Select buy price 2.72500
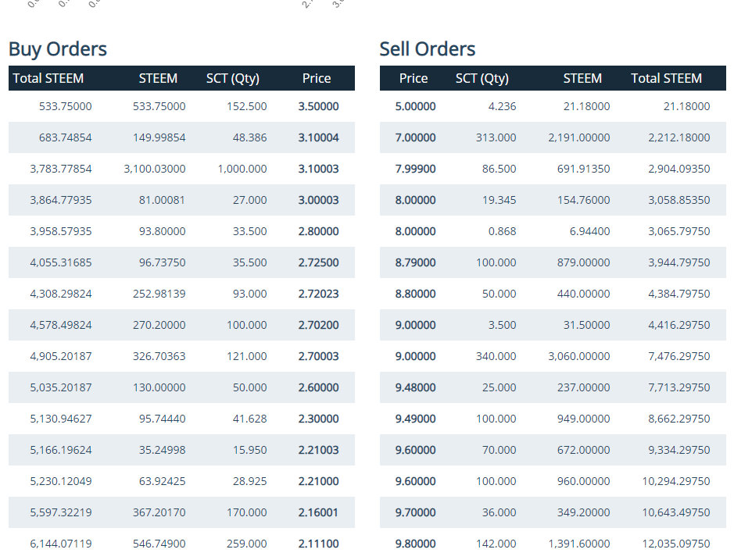Screen dimensions: 734x560 (318, 262)
